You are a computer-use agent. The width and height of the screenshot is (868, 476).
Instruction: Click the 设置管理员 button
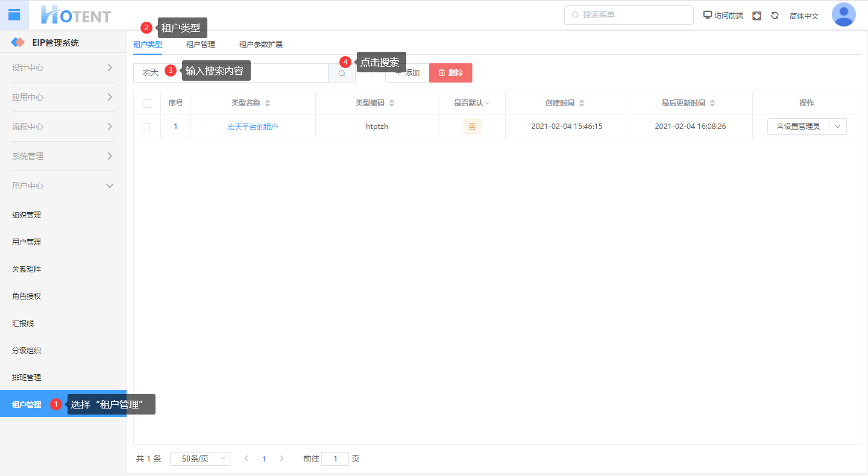[x=799, y=127]
